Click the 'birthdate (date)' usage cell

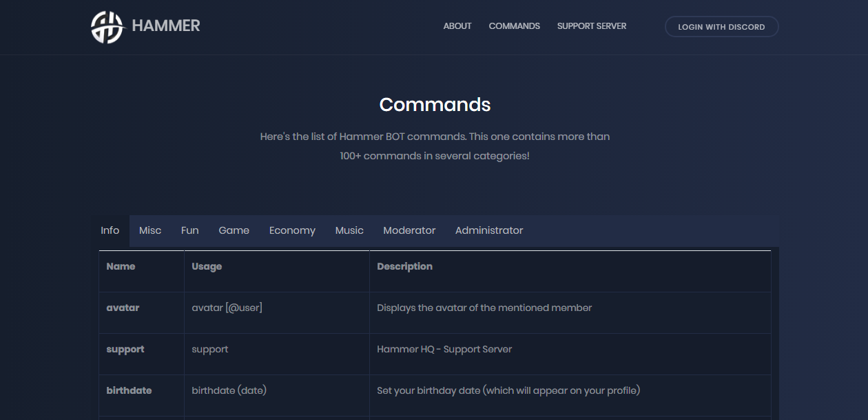point(229,390)
